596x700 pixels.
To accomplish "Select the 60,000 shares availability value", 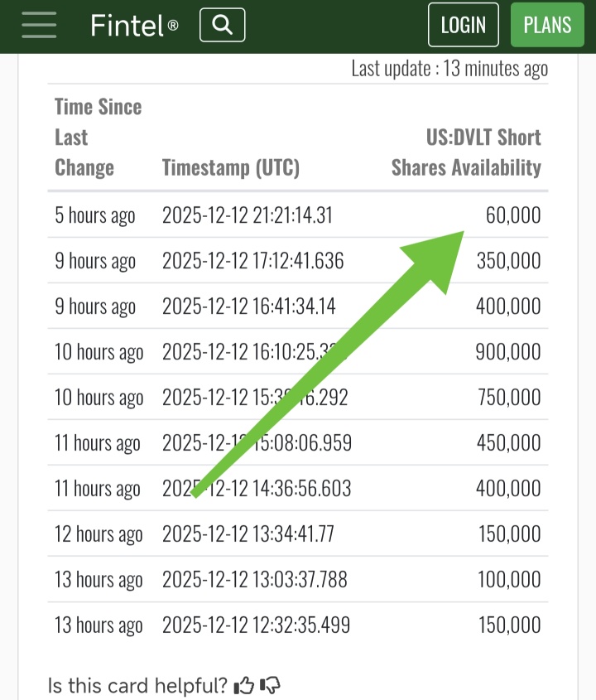I will 513,215.
